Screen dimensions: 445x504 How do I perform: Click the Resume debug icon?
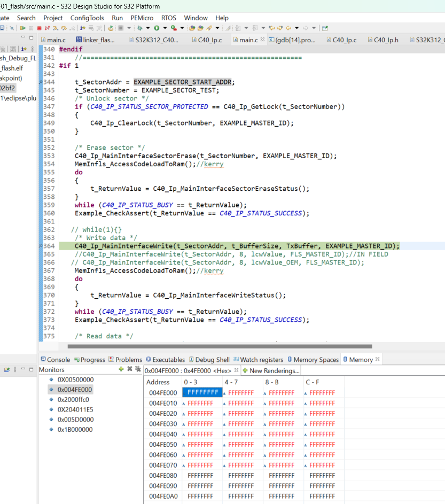tap(23, 28)
